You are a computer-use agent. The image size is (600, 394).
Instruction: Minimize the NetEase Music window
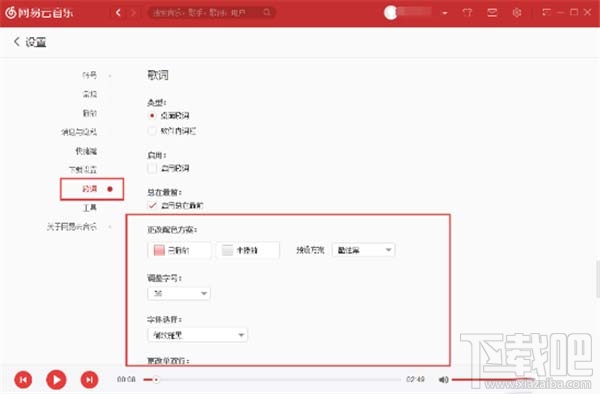pos(561,13)
